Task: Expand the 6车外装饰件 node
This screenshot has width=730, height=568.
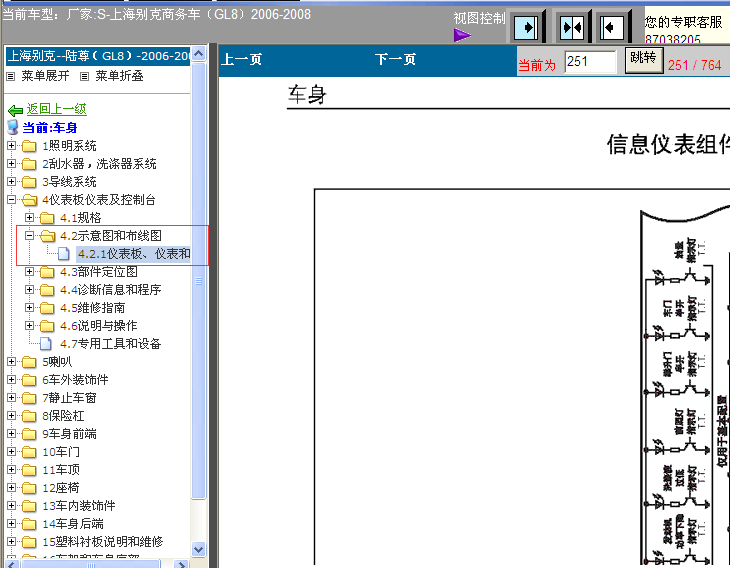Action: [12, 379]
